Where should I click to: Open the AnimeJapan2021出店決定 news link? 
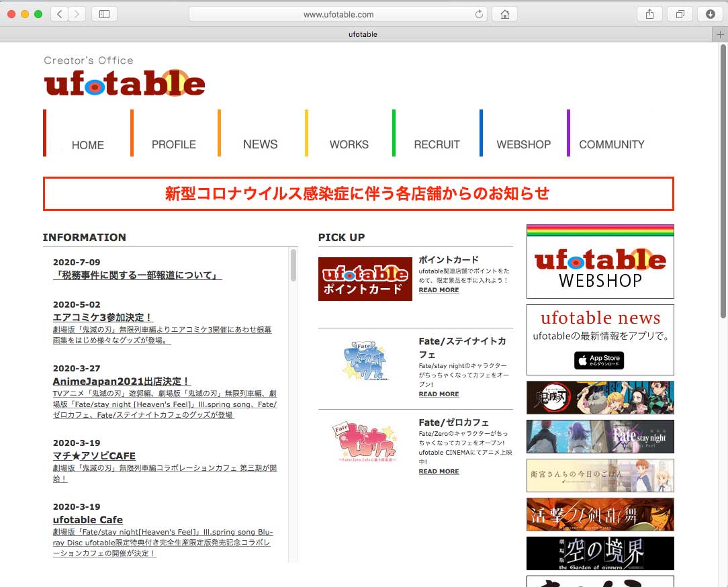(122, 381)
